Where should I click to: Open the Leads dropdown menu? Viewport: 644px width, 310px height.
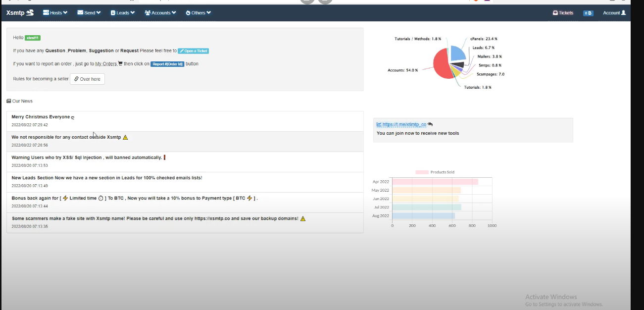(x=123, y=13)
